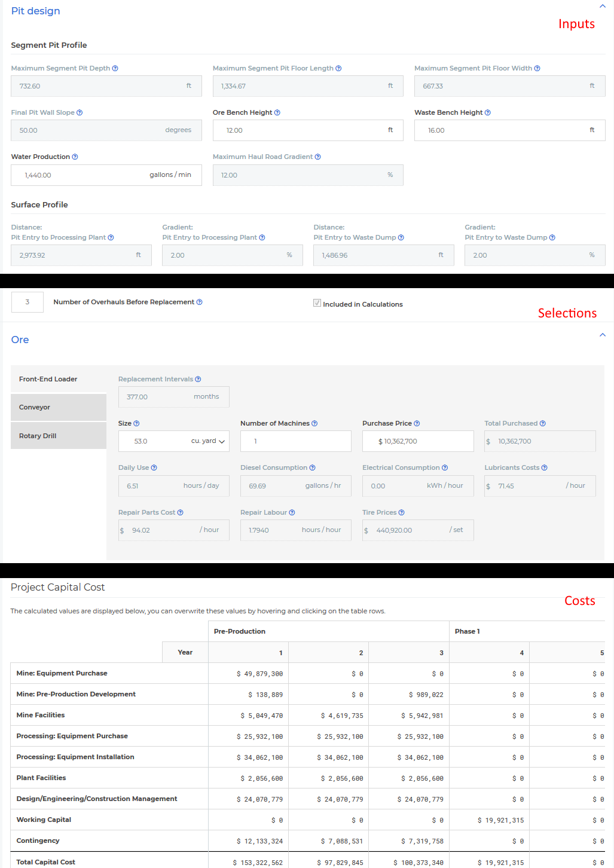Click help icon beside Number of Machines

coord(314,424)
